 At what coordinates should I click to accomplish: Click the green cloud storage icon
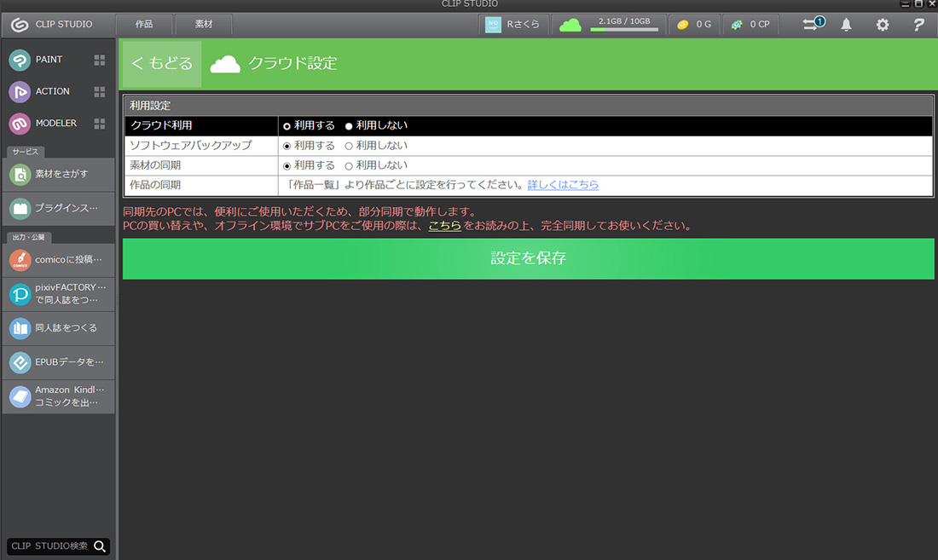(570, 25)
